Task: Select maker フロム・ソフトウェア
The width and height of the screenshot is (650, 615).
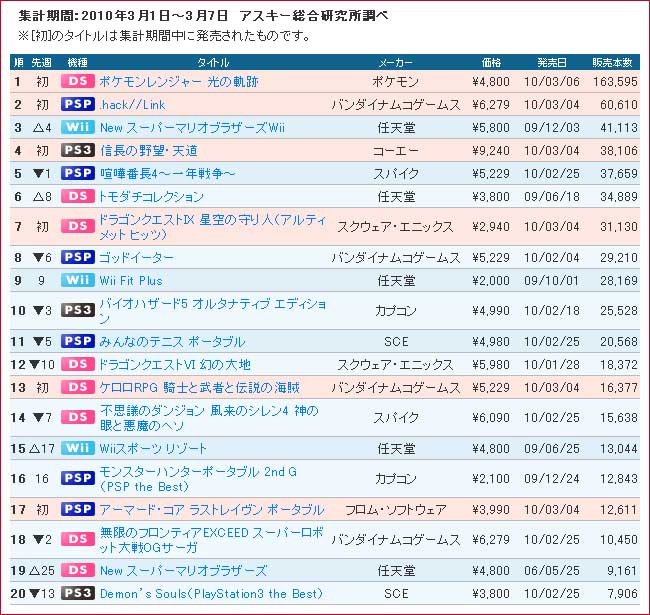Action: (395, 509)
